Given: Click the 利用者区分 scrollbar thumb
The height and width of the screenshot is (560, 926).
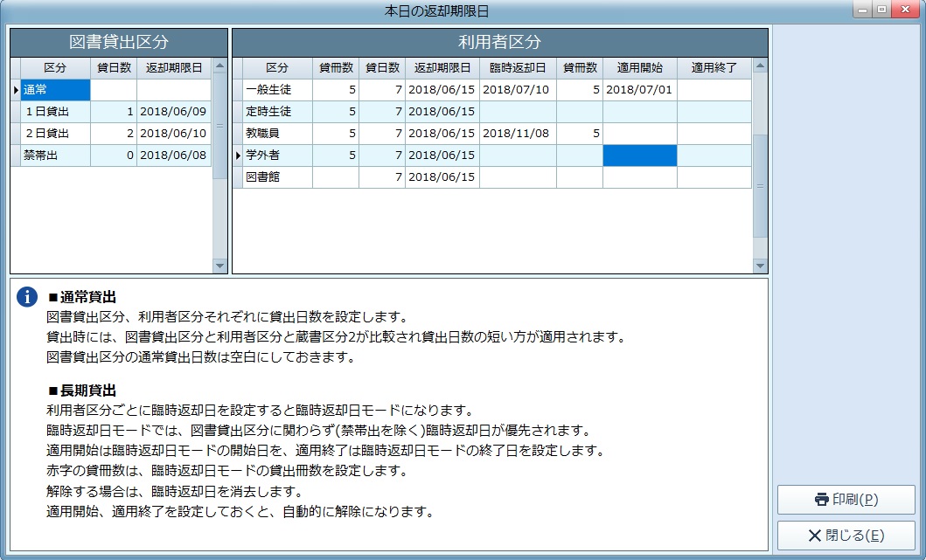Looking at the screenshot, I should click(x=760, y=186).
